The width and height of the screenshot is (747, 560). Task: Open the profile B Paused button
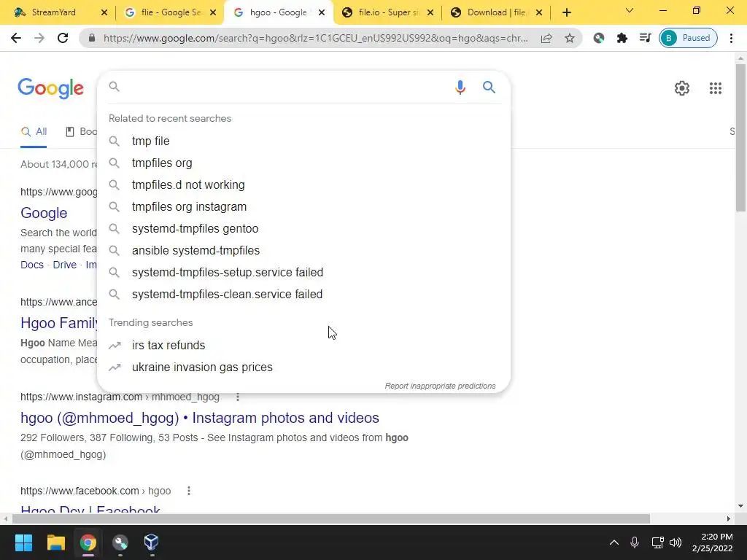pos(688,38)
